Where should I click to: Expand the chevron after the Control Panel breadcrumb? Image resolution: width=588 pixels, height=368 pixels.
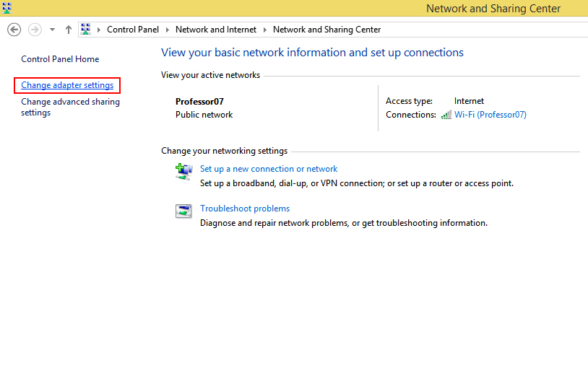click(x=167, y=30)
